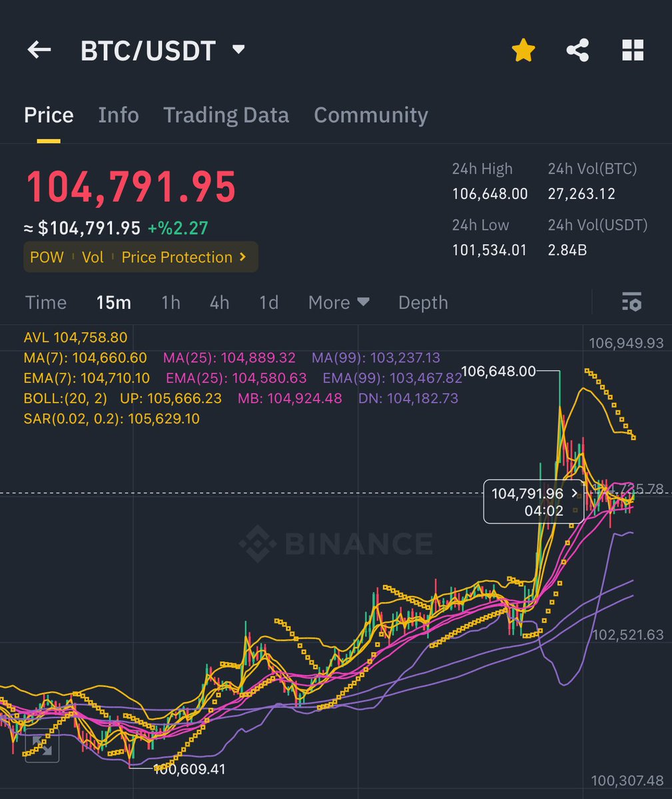Click the 24h High value 106,648.00
The height and width of the screenshot is (799, 672).
[490, 194]
